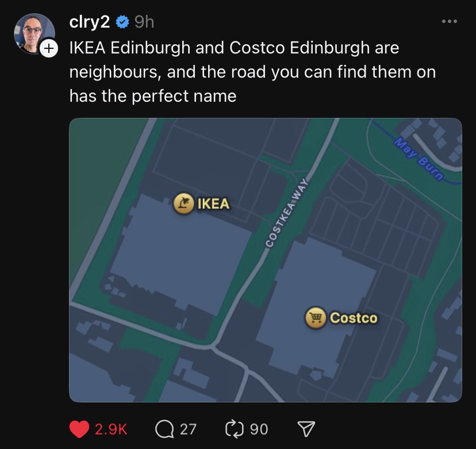476x449 pixels.
Task: Select the Costco text label on map
Action: point(354,318)
